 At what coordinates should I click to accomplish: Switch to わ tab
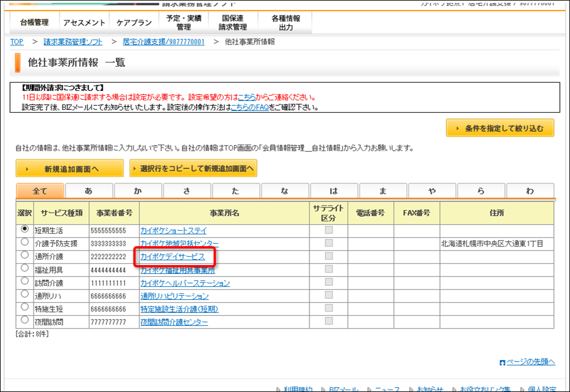click(530, 191)
